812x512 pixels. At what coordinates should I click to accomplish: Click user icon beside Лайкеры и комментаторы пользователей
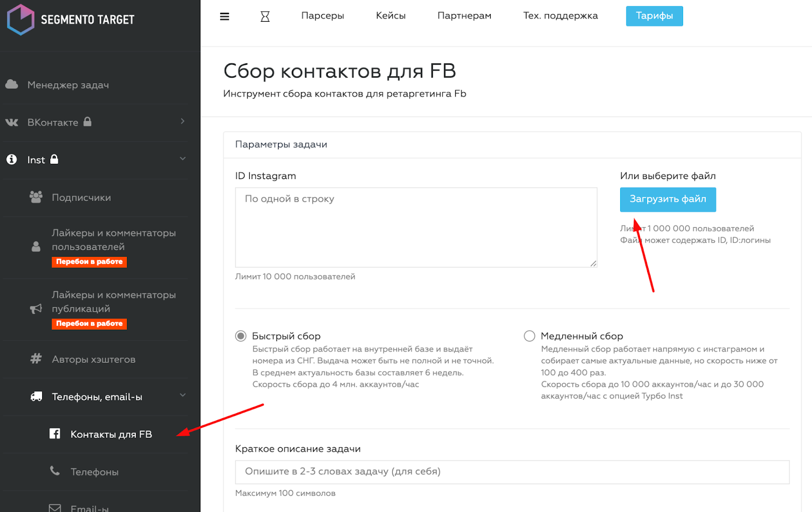[36, 247]
